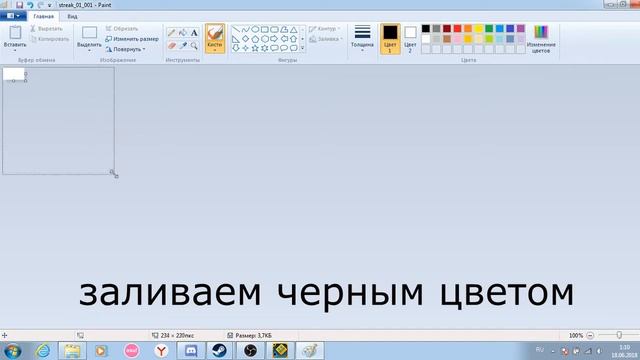Click the Копировать button

click(x=50, y=39)
